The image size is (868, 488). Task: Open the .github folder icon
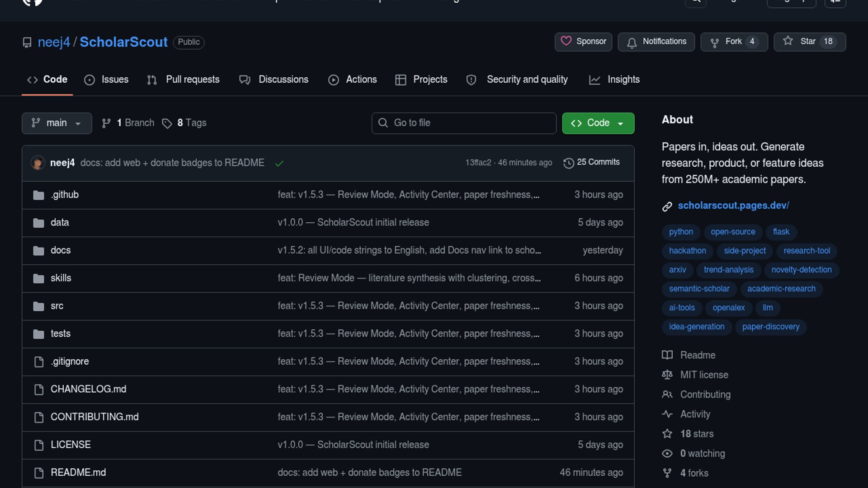[38, 195]
